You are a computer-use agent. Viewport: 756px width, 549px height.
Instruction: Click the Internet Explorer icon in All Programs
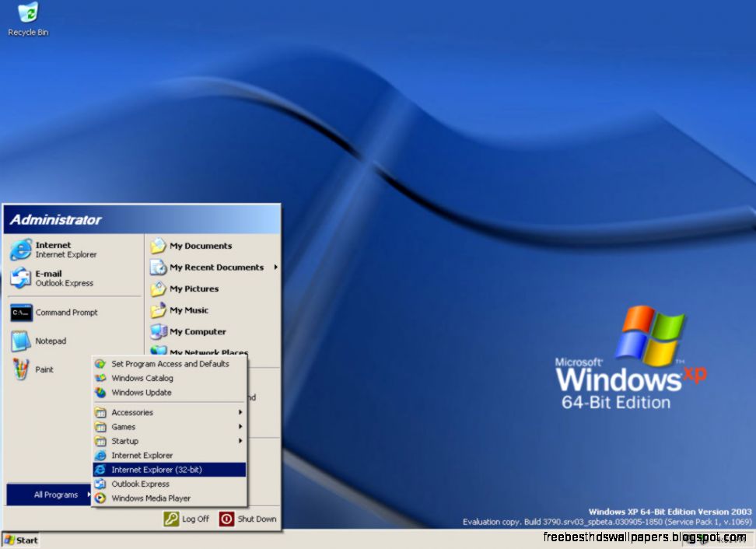pos(100,456)
